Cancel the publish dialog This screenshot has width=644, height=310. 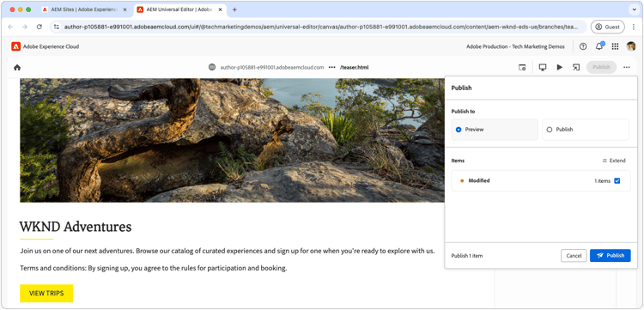[574, 255]
